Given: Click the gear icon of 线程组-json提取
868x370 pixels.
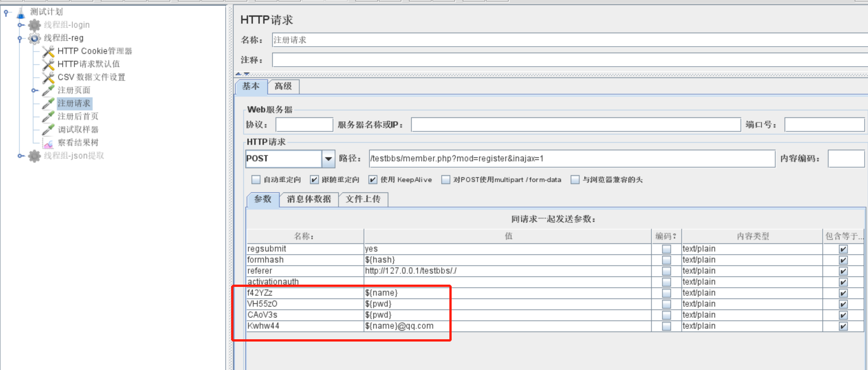Looking at the screenshot, I should [x=34, y=156].
